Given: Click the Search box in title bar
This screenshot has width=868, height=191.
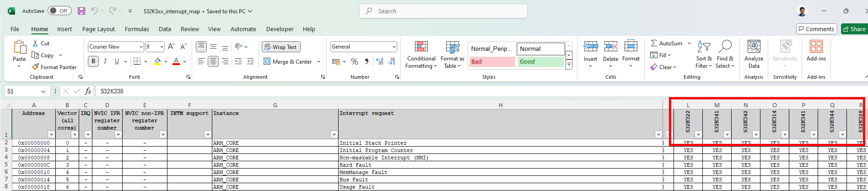Looking at the screenshot, I should [x=443, y=11].
